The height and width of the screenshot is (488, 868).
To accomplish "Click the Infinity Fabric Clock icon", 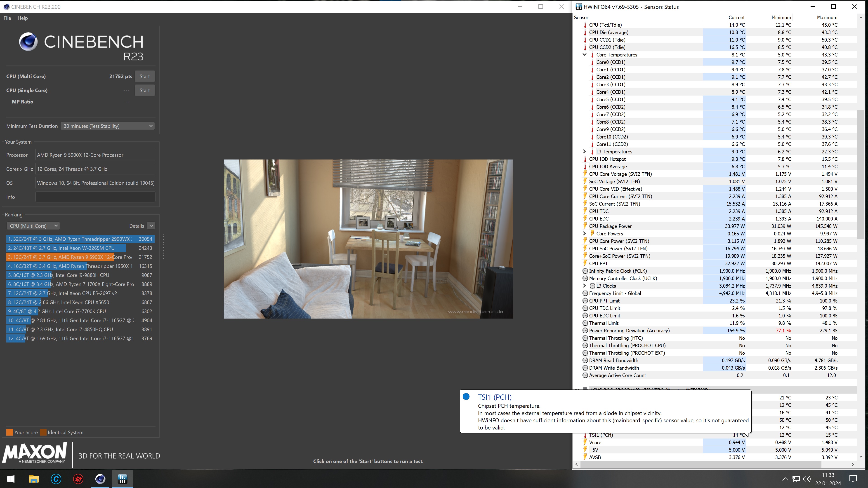I will click(585, 271).
